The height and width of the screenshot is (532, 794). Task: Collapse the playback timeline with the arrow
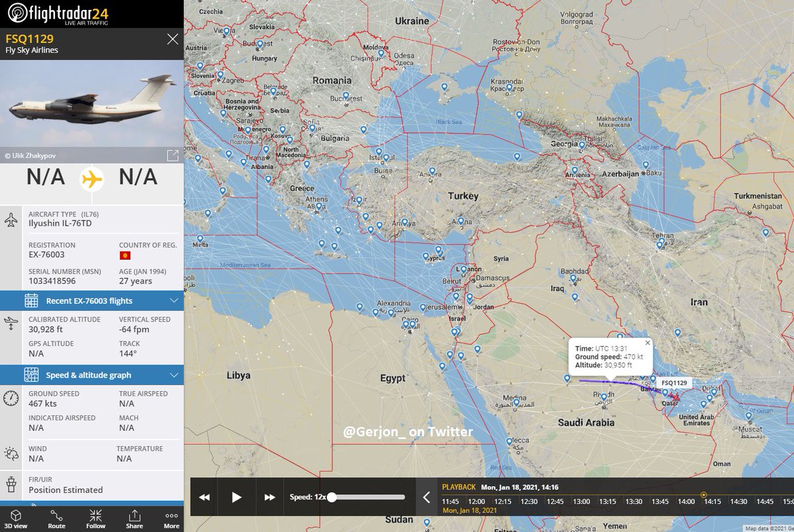point(427,497)
